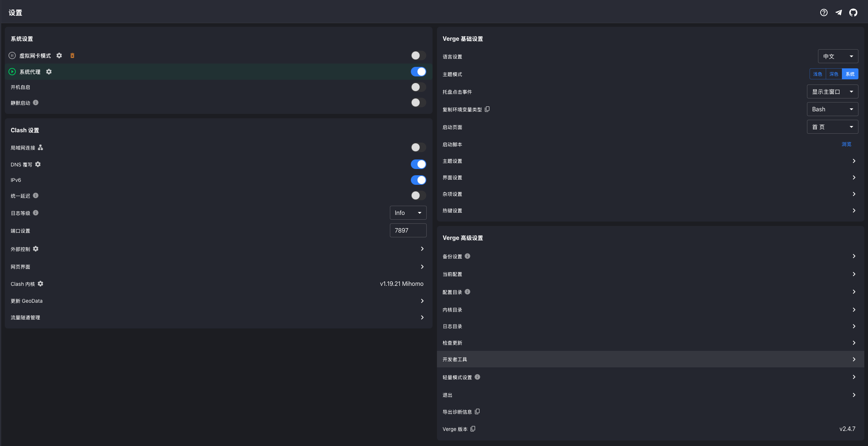Select the 深色 dark theme option

(834, 74)
